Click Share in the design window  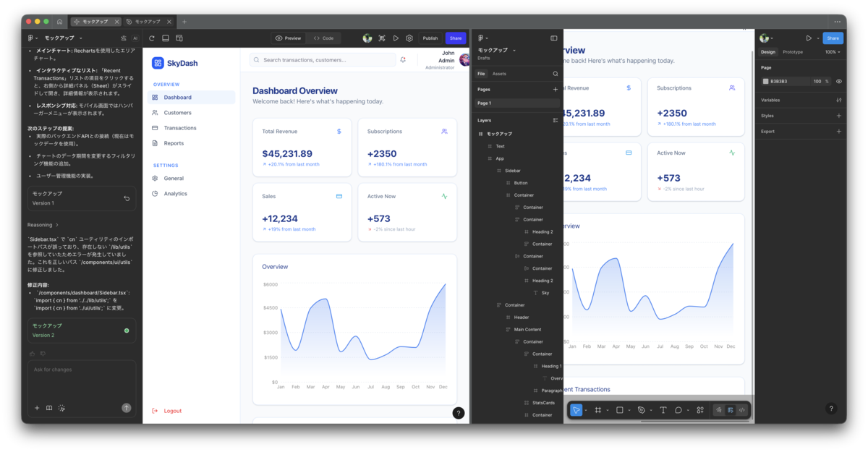tap(833, 38)
